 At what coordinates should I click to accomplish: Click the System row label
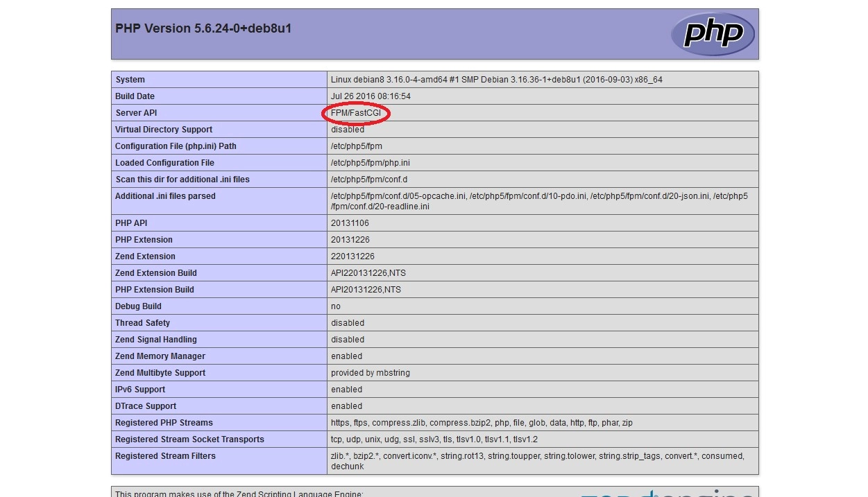coord(130,80)
